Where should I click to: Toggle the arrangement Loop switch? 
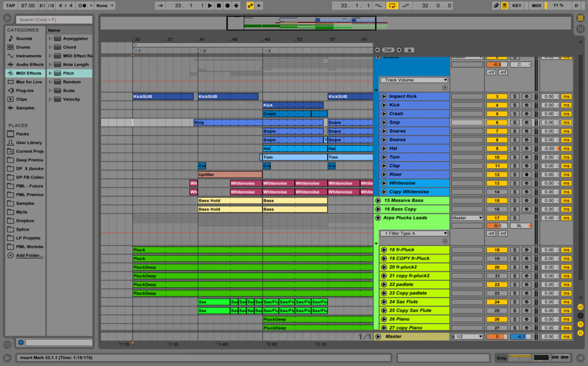pos(392,5)
